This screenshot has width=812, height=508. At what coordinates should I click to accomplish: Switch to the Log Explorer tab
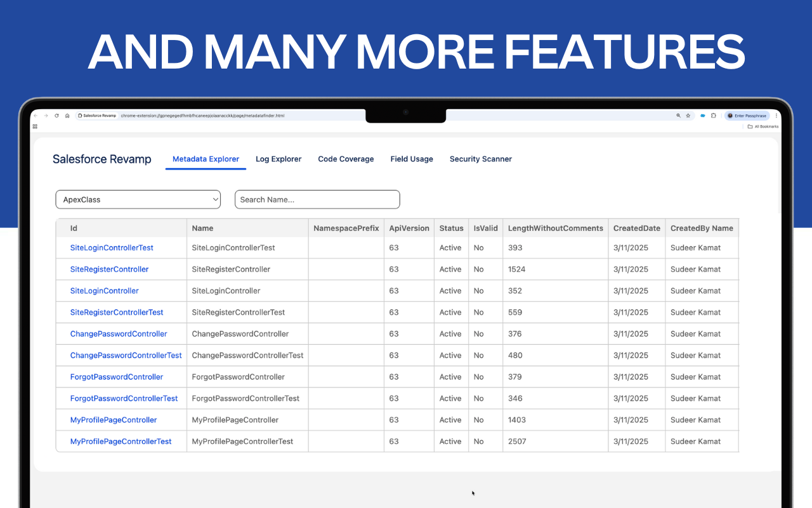[278, 159]
